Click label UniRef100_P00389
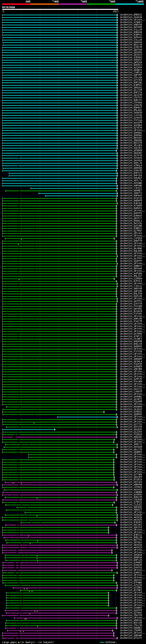Image resolution: width=146 pixels, height=644 pixels. (x=131, y=382)
